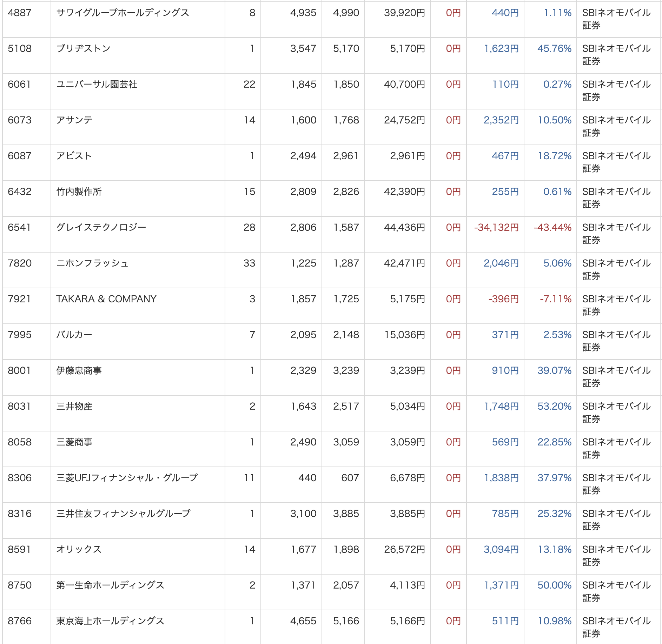Select 三井物産 company name
This screenshot has width=662, height=644.
(74, 407)
